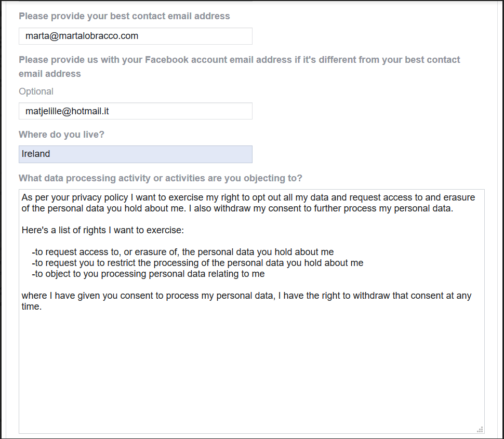The image size is (504, 439).
Task: Click the 'Where do you live?' label
Action: point(61,135)
